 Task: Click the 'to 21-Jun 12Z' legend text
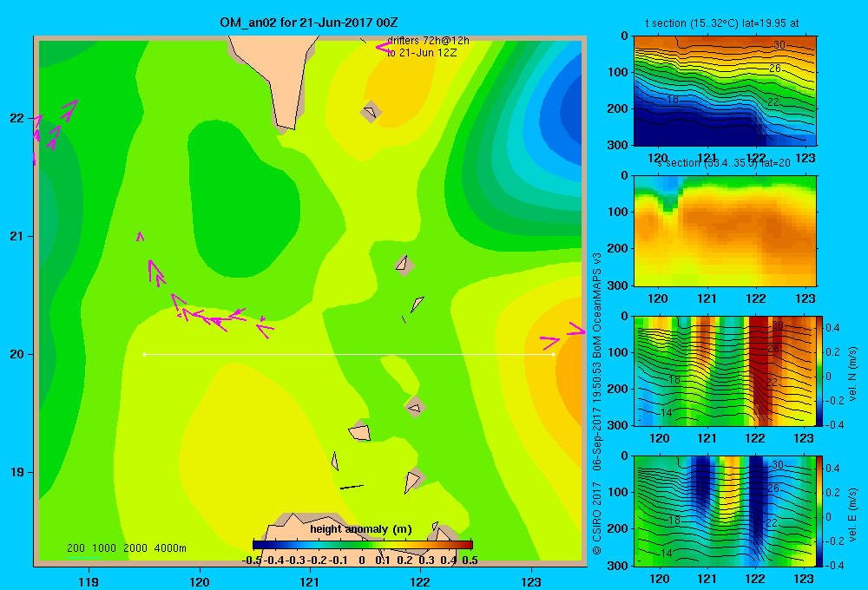pos(422,53)
